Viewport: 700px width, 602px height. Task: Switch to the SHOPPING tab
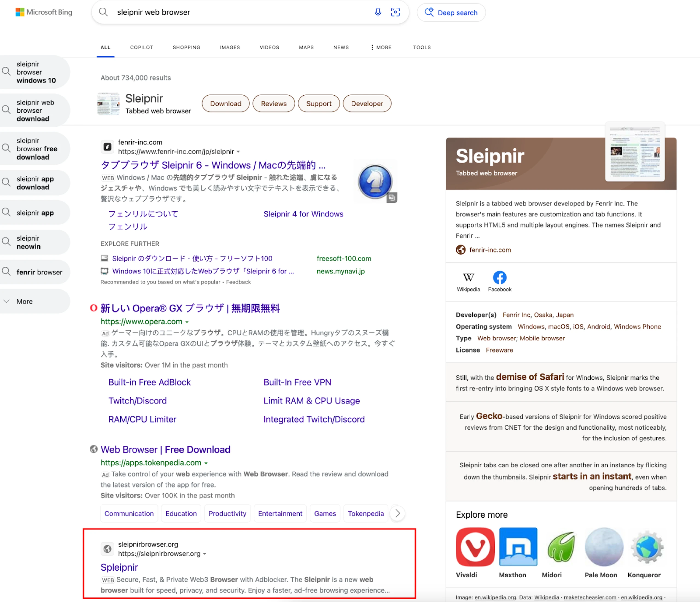tap(186, 47)
